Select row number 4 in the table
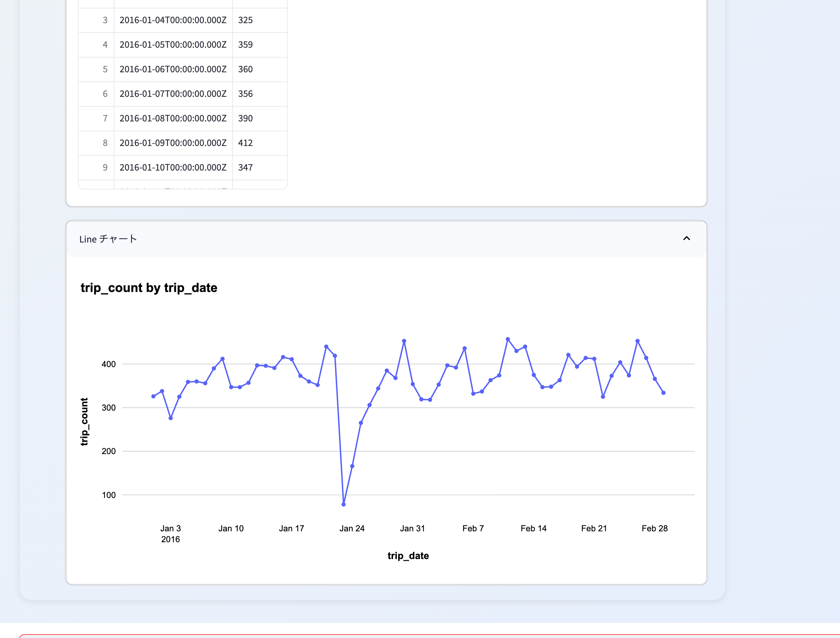The height and width of the screenshot is (638, 840). click(105, 45)
